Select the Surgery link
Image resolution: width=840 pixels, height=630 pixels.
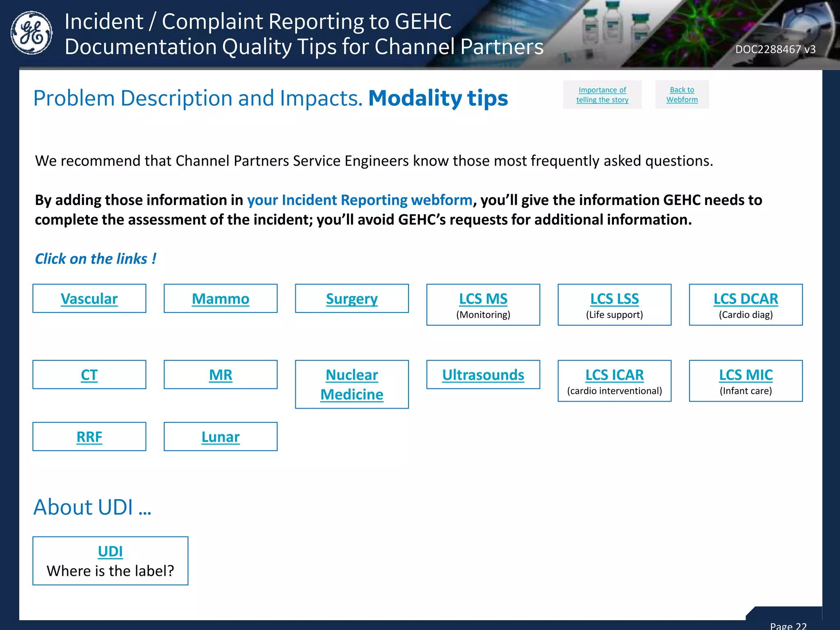pos(352,299)
